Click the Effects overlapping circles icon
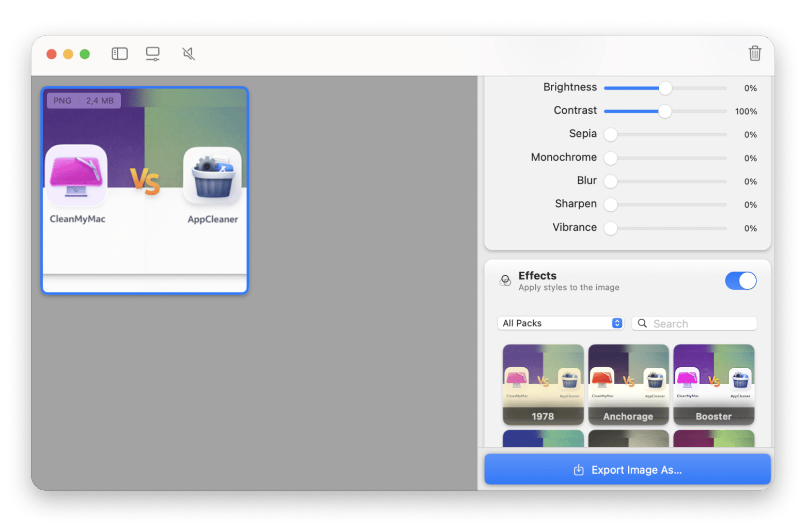This screenshot has width=806, height=532. [x=505, y=280]
